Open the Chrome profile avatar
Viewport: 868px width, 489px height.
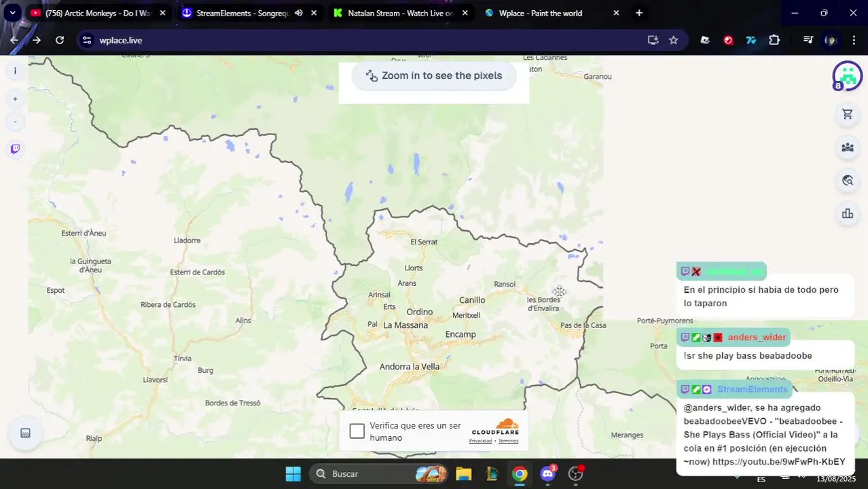click(x=830, y=40)
